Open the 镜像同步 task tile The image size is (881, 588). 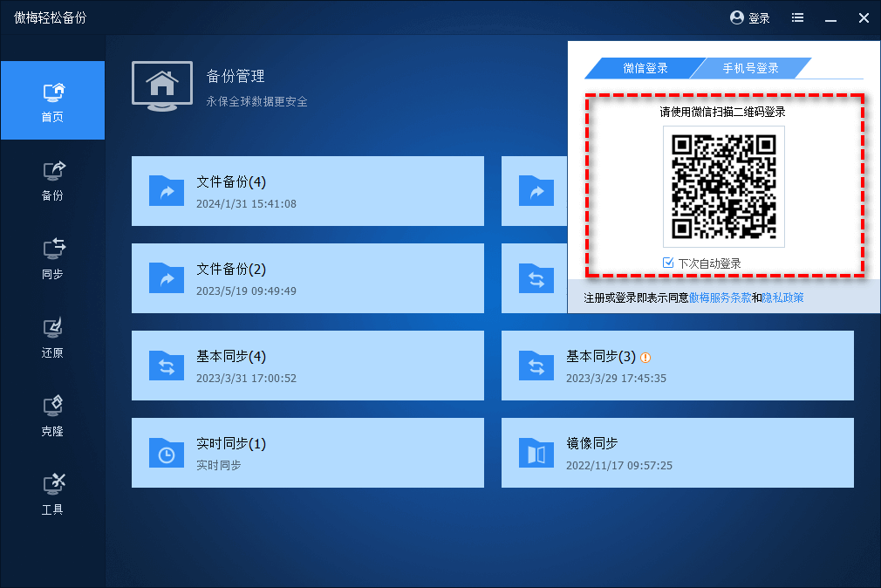coord(677,453)
